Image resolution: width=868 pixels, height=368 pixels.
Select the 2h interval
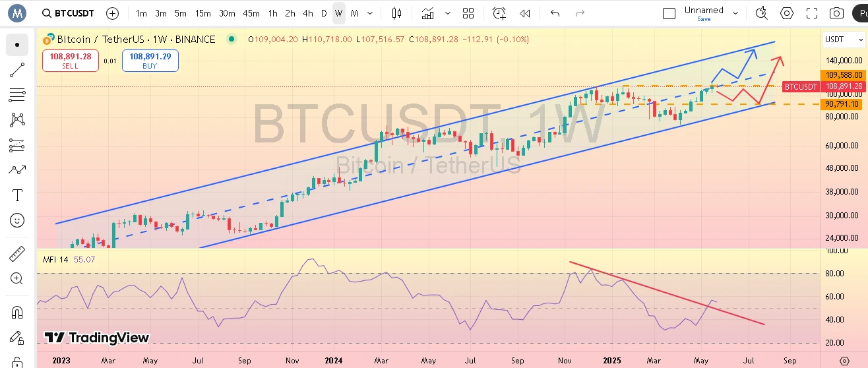coord(290,13)
